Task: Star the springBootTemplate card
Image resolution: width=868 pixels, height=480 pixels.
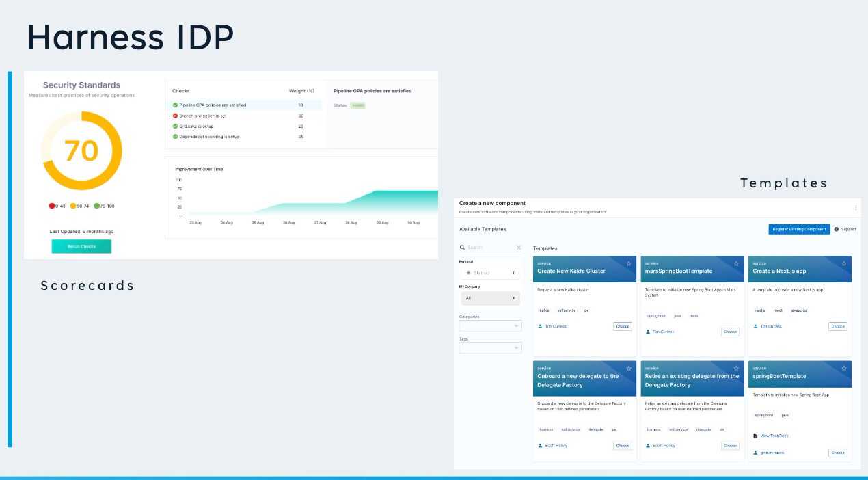Action: pyautogui.click(x=844, y=368)
